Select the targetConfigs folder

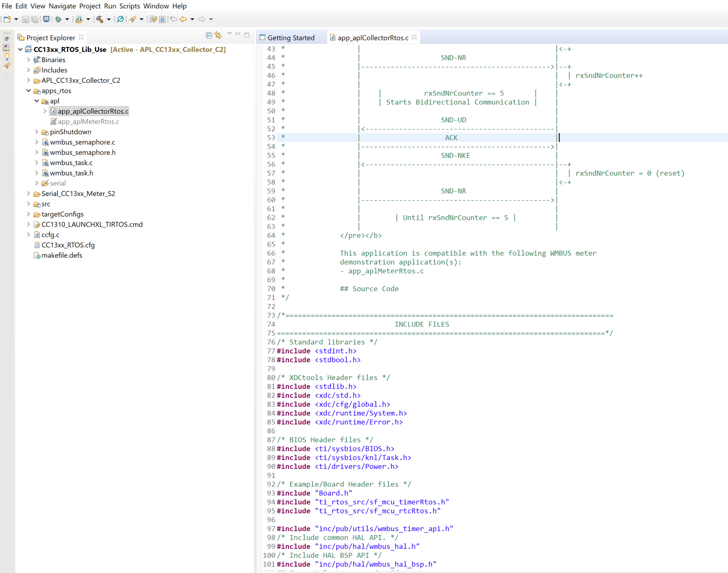click(62, 214)
